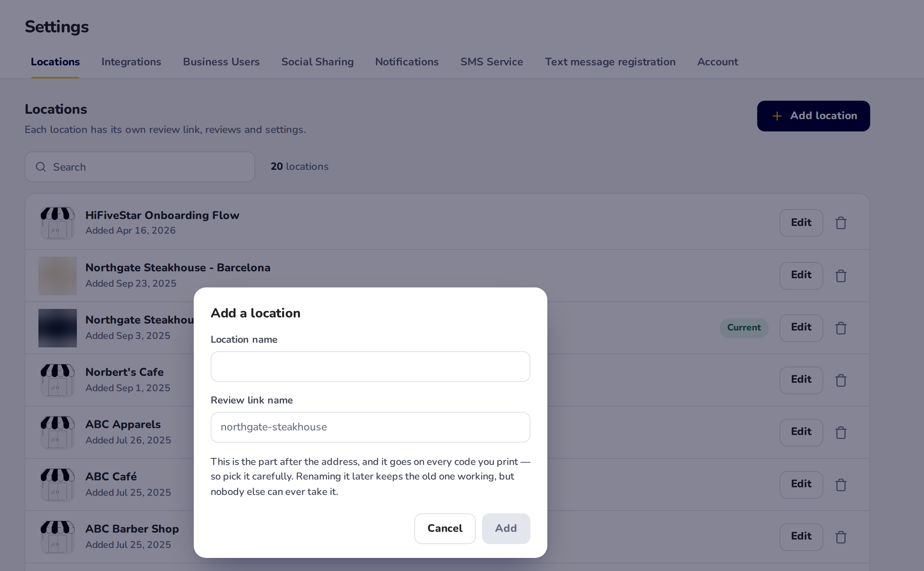This screenshot has height=571, width=924.
Task: Click the locations Search field
Action: pos(140,167)
